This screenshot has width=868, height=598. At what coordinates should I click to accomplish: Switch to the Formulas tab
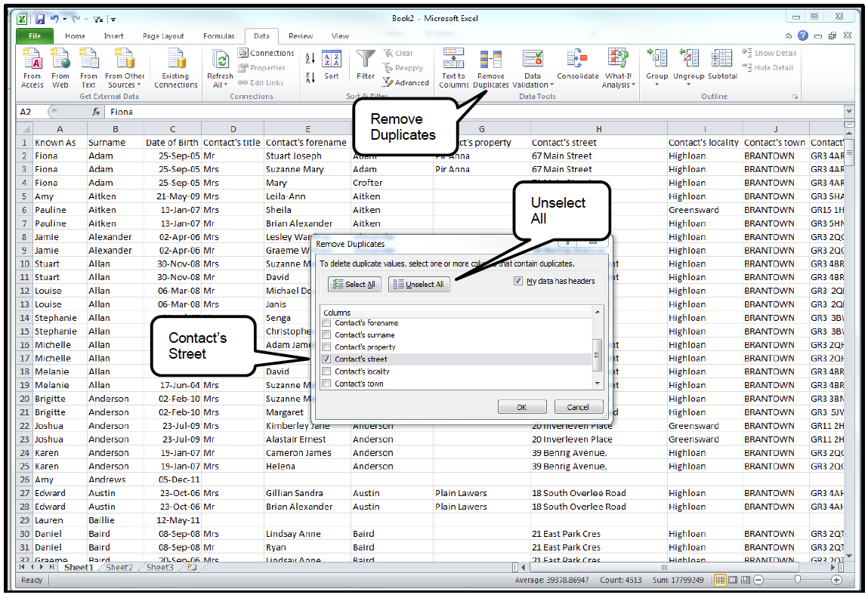coord(218,36)
